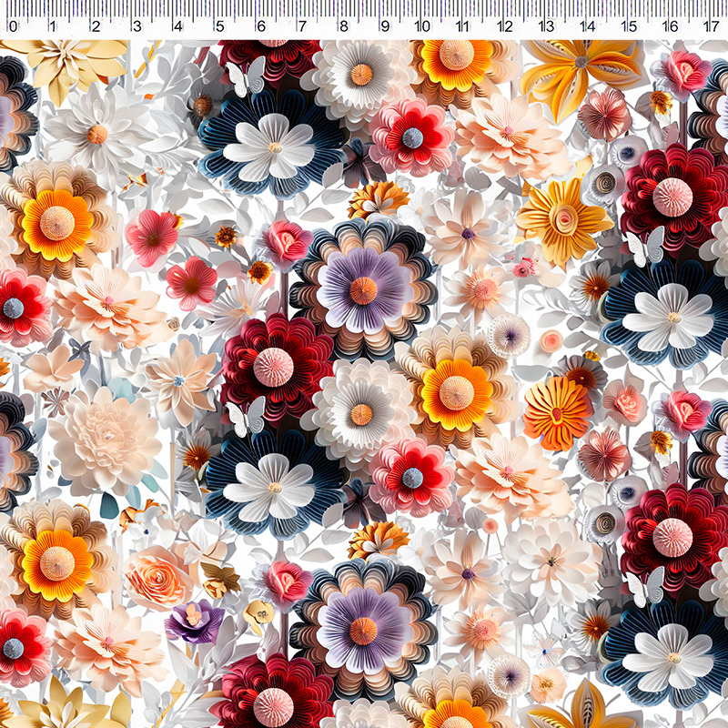Click the ruler number 0

point(13,26)
